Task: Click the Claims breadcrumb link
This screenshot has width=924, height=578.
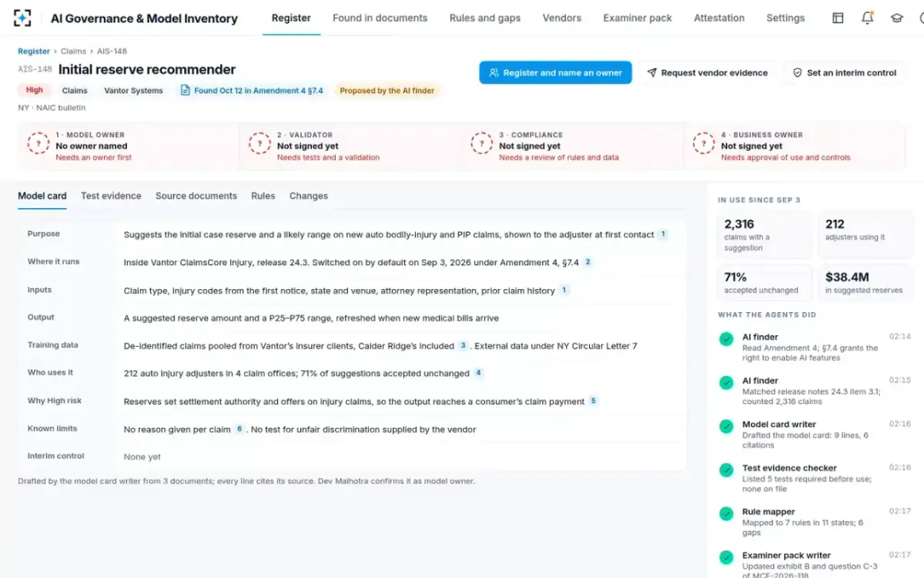Action: [74, 51]
